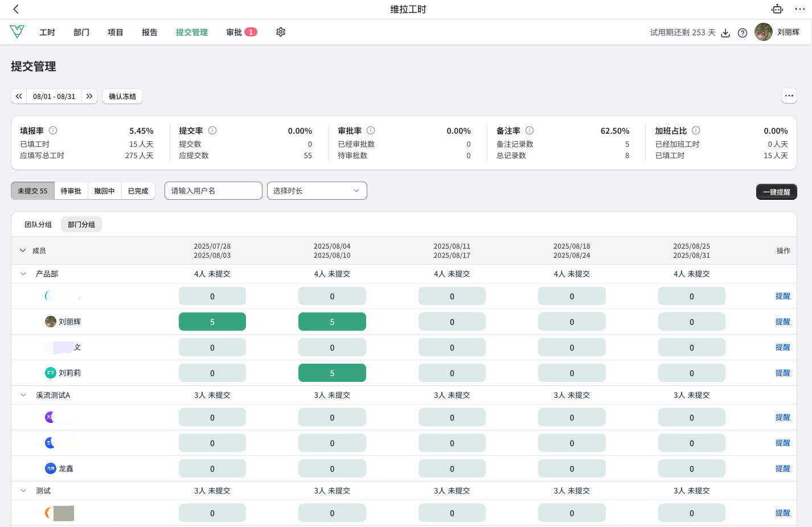
Task: Click the 一键提醒 button
Action: [776, 192]
